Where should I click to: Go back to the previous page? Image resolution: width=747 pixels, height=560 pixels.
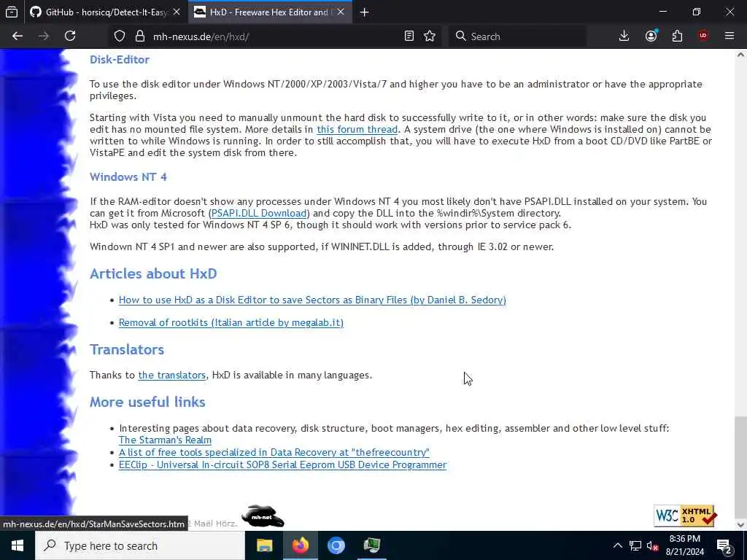(x=18, y=36)
